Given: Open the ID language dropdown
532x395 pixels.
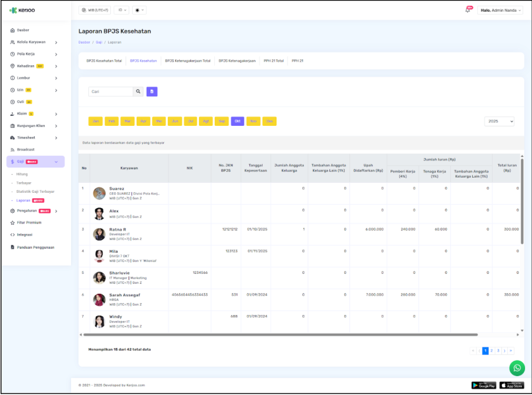Looking at the screenshot, I should point(122,10).
